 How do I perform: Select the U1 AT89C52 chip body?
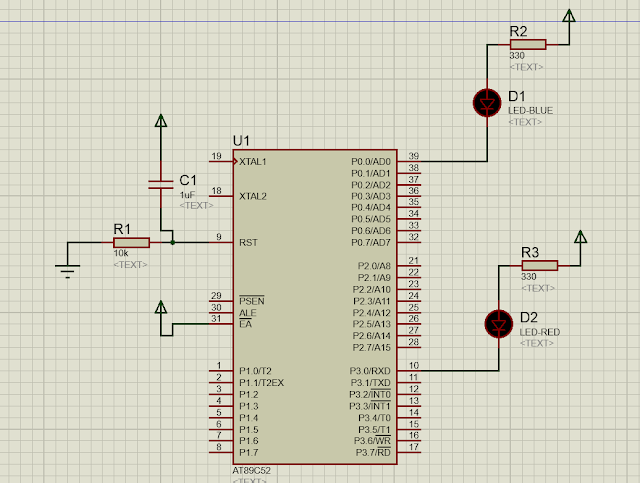point(315,307)
